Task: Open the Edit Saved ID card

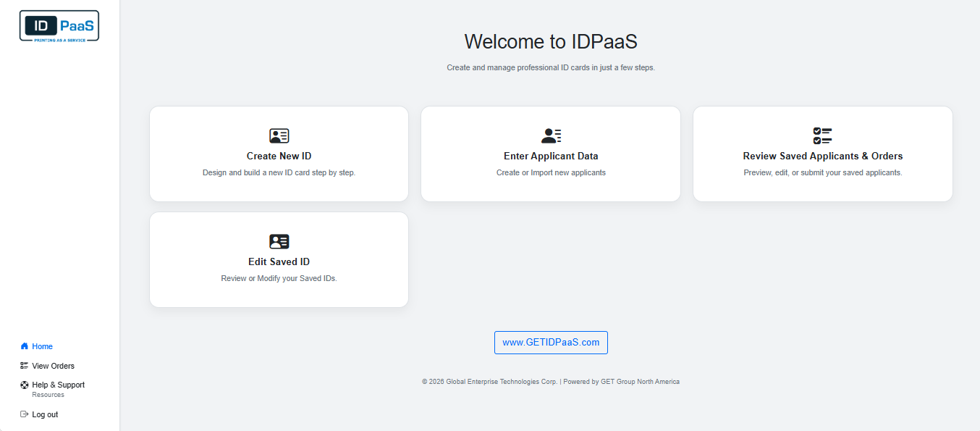Action: (x=279, y=259)
